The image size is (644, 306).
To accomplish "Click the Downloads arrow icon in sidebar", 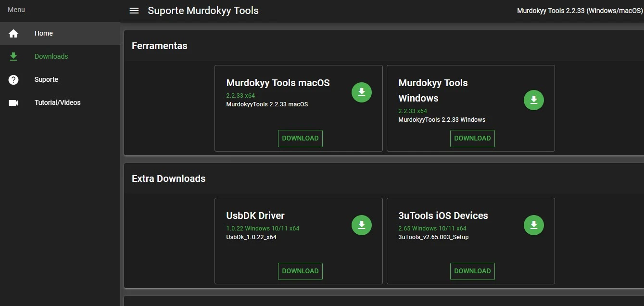I will 13,57.
